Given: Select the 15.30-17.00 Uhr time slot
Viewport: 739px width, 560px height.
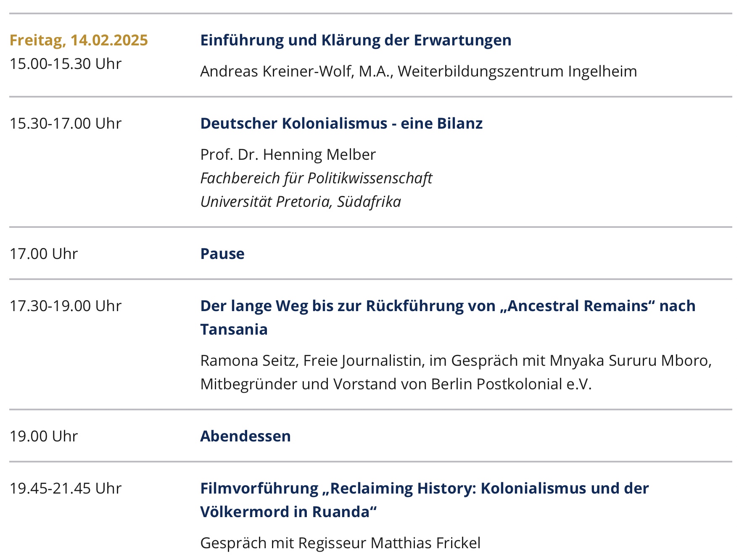Looking at the screenshot, I should [x=66, y=124].
